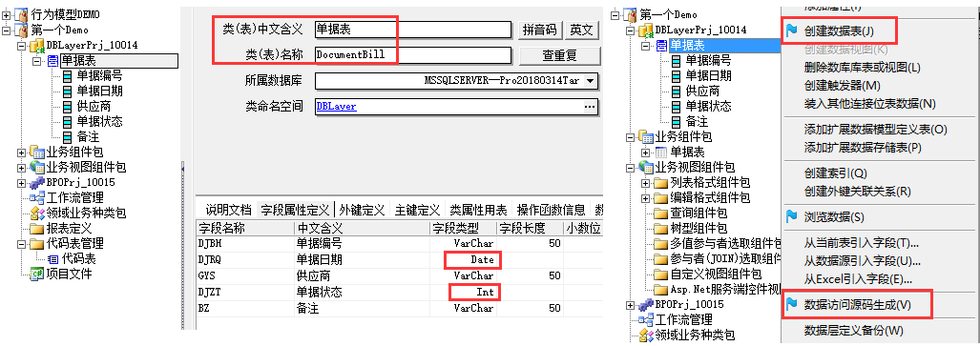Click flag icon beside 浏览数据(S)
The height and width of the screenshot is (346, 980).
[791, 216]
